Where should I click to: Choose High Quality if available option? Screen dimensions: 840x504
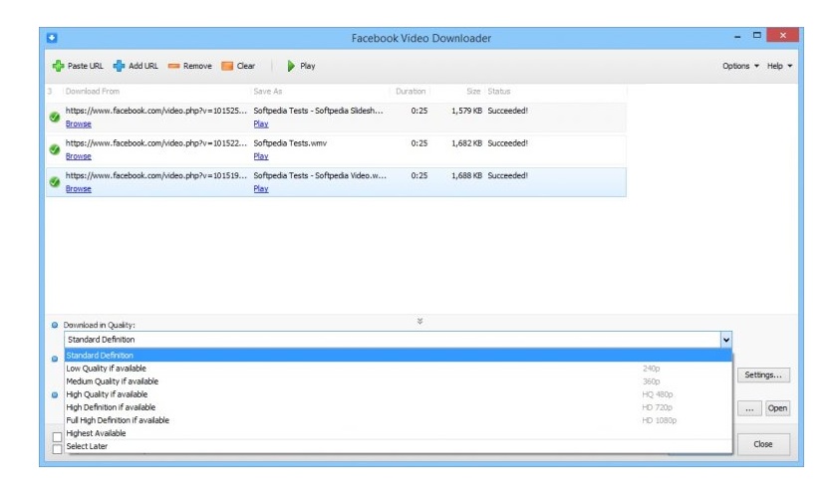(398, 394)
